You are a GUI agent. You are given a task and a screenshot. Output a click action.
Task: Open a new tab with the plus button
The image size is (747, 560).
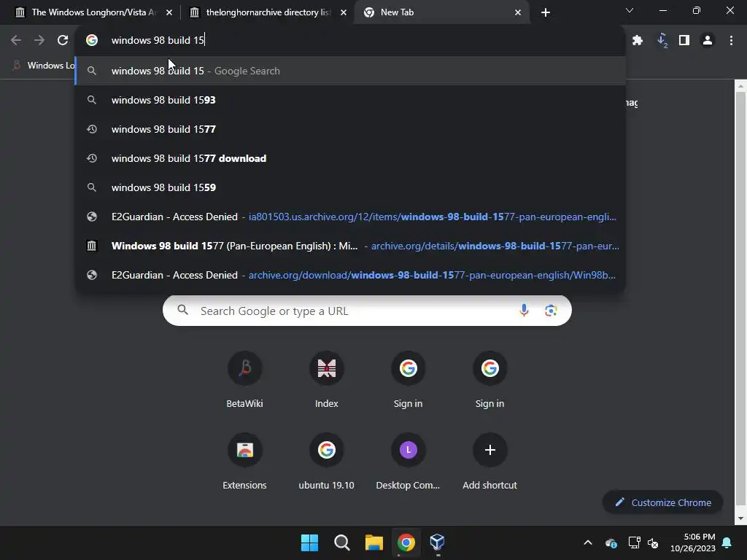click(x=546, y=12)
